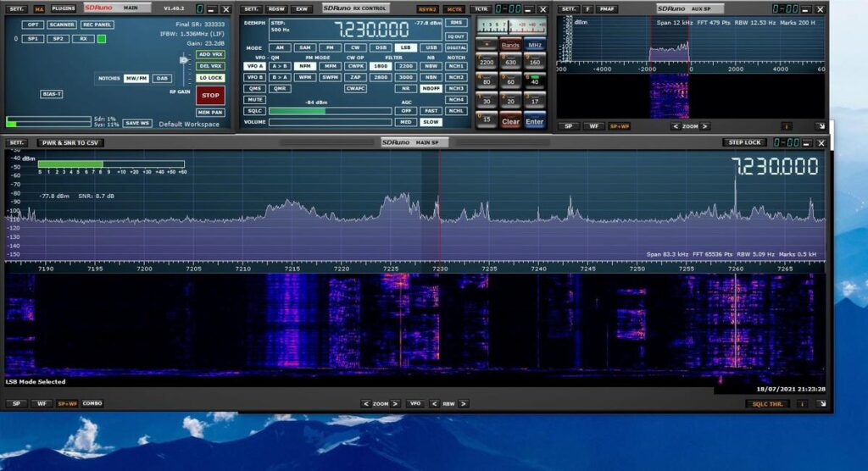Zoom in with right arrow in Main SP

[x=395, y=403]
